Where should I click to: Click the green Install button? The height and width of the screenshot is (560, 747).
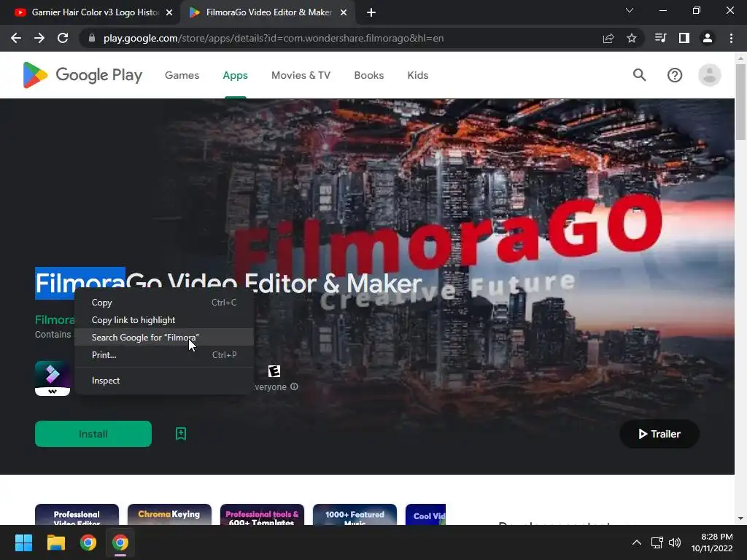pos(93,434)
